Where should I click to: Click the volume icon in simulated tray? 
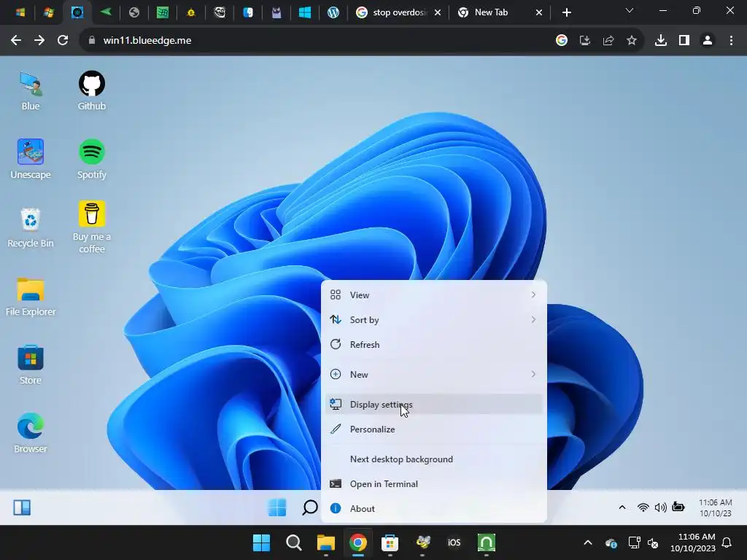tap(660, 507)
